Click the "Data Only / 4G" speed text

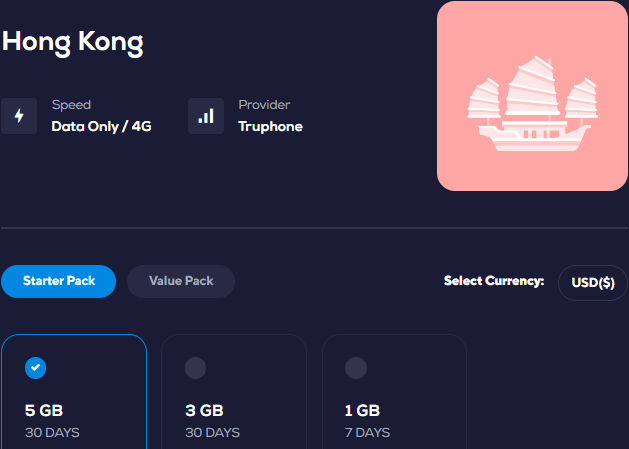coord(101,126)
